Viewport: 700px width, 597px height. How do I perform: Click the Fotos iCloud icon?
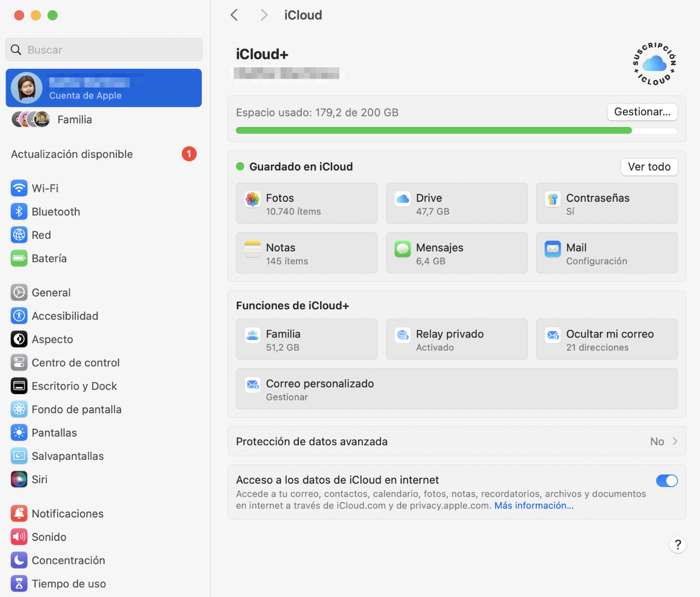click(252, 199)
